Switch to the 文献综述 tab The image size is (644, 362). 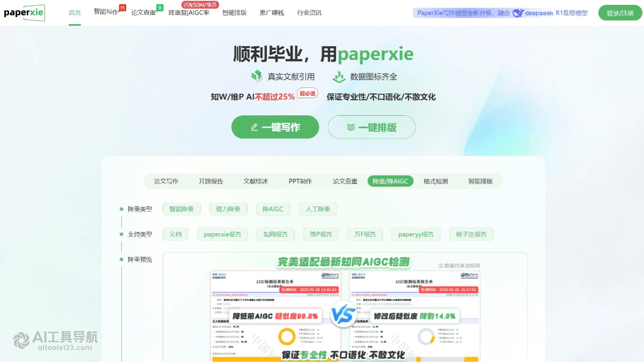click(255, 181)
